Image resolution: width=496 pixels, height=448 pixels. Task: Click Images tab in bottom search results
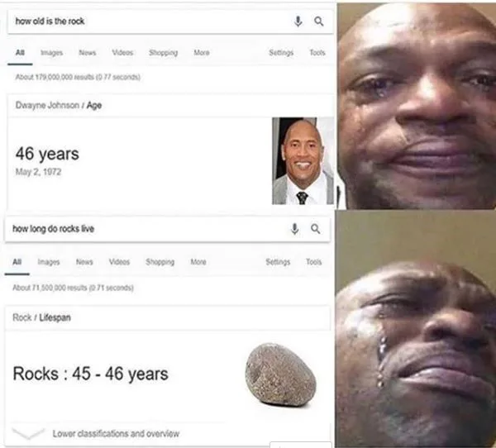pos(49,262)
